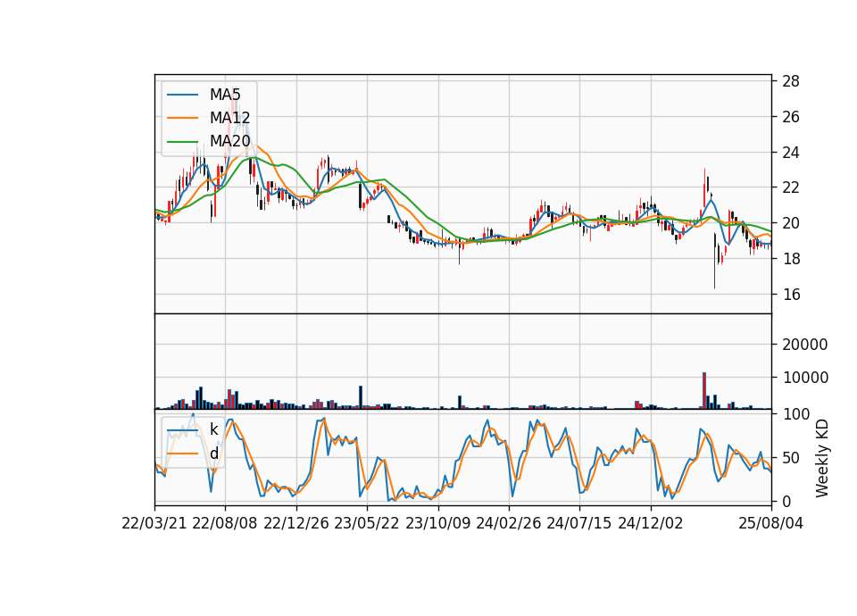The width and height of the screenshot is (857, 616).
Task: Click the price axis value 28
Action: coord(791,81)
